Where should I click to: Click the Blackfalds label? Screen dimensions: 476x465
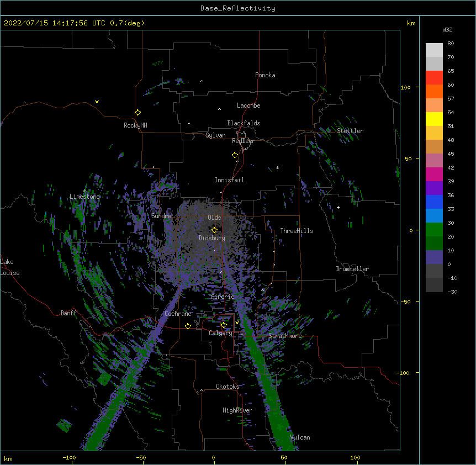(x=244, y=123)
